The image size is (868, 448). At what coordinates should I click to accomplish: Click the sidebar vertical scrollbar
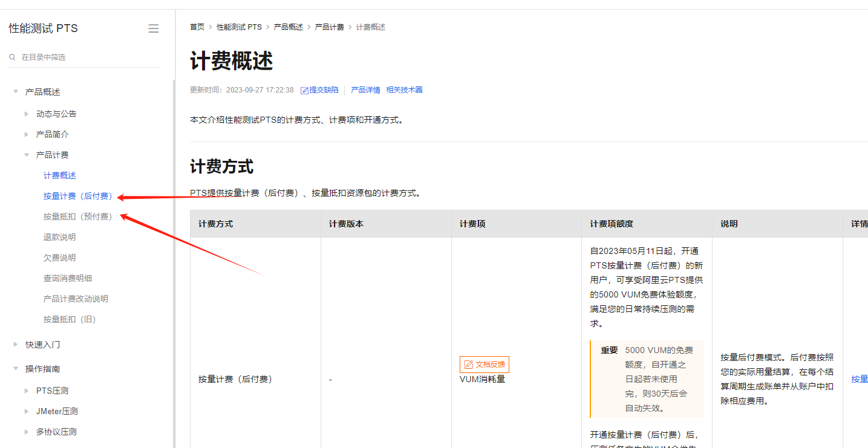tap(174, 264)
